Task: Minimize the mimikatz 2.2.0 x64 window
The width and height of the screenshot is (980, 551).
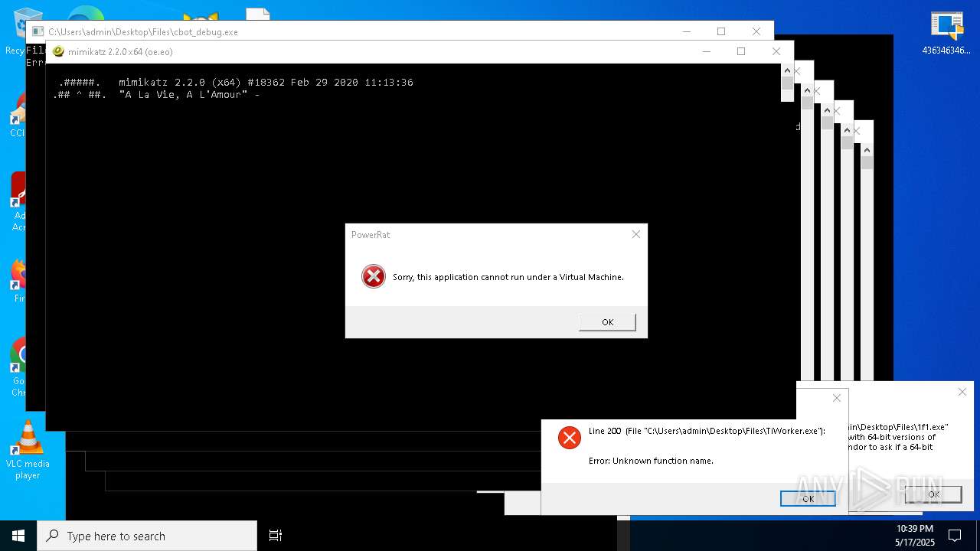Action: pos(706,51)
